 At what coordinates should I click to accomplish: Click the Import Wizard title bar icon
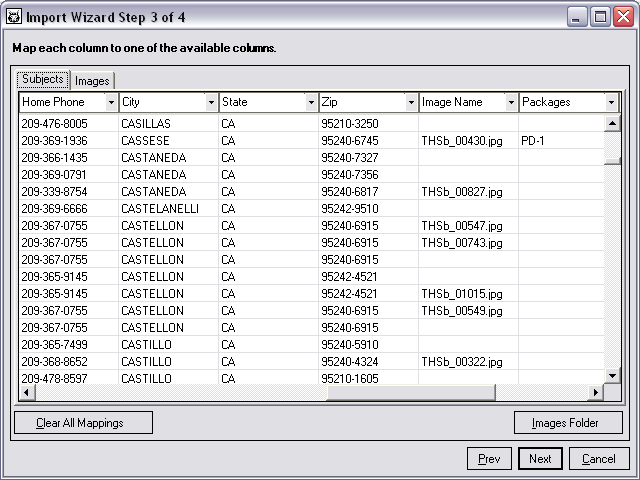click(x=15, y=17)
